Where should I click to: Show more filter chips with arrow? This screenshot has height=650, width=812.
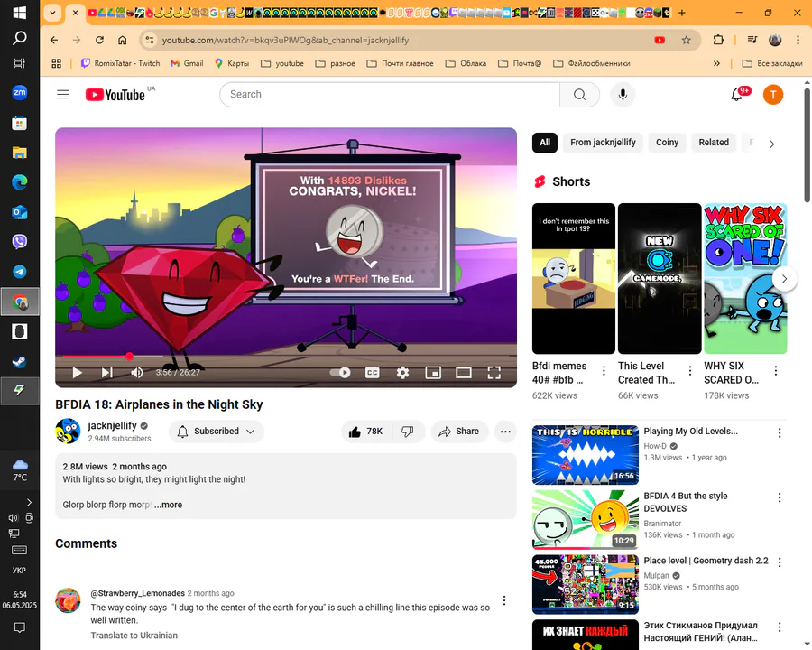pyautogui.click(x=771, y=144)
